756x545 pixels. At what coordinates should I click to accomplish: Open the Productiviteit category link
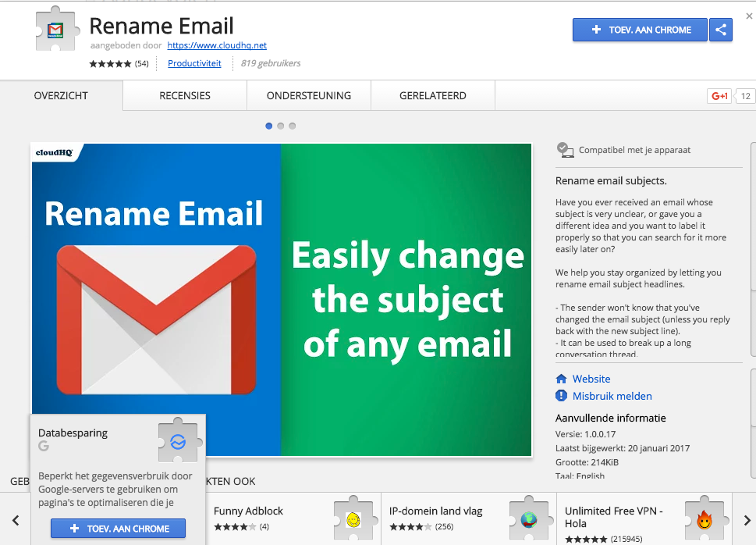point(194,63)
